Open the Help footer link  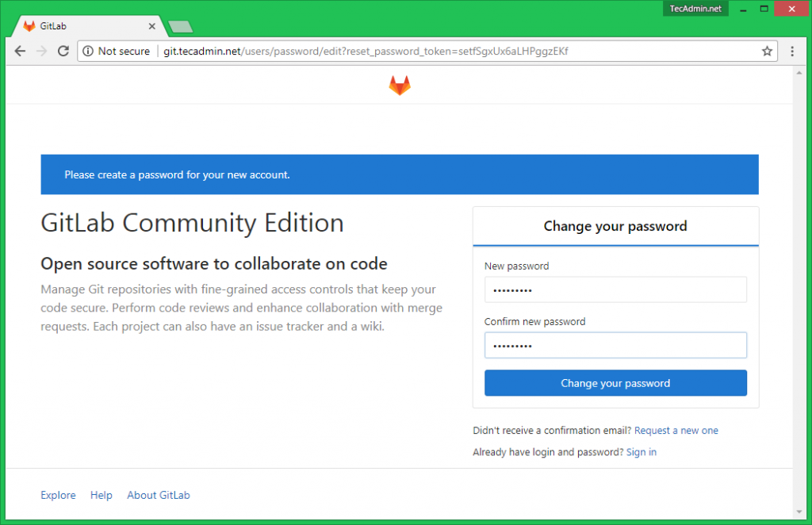tap(101, 495)
